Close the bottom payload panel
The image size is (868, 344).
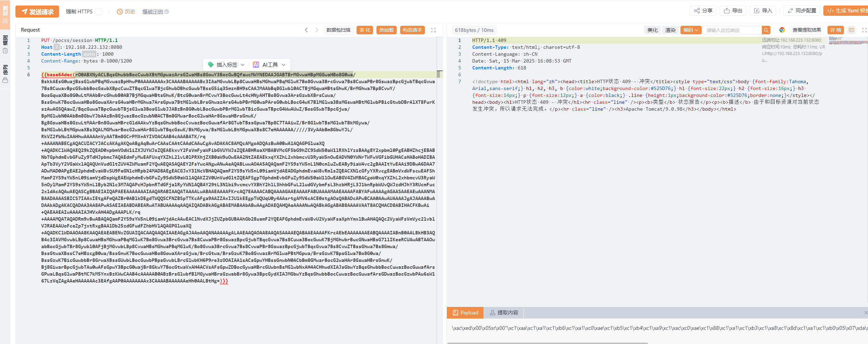coord(866,312)
